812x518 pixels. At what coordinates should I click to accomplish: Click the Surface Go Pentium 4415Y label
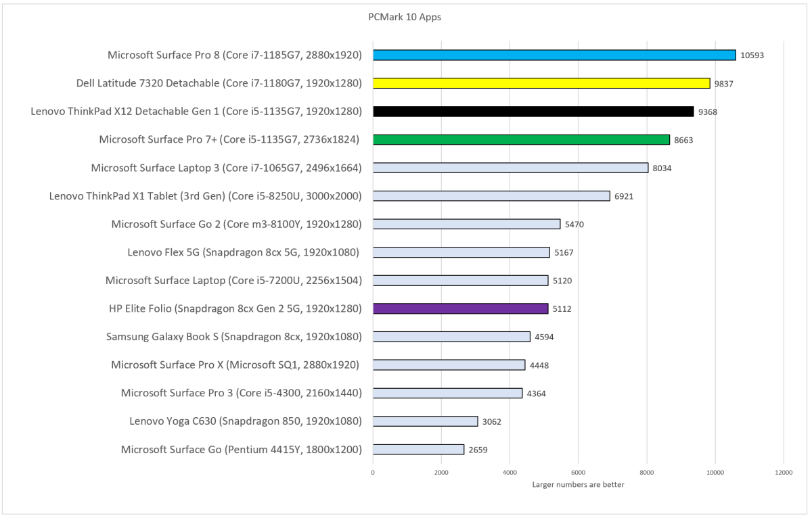click(242, 450)
